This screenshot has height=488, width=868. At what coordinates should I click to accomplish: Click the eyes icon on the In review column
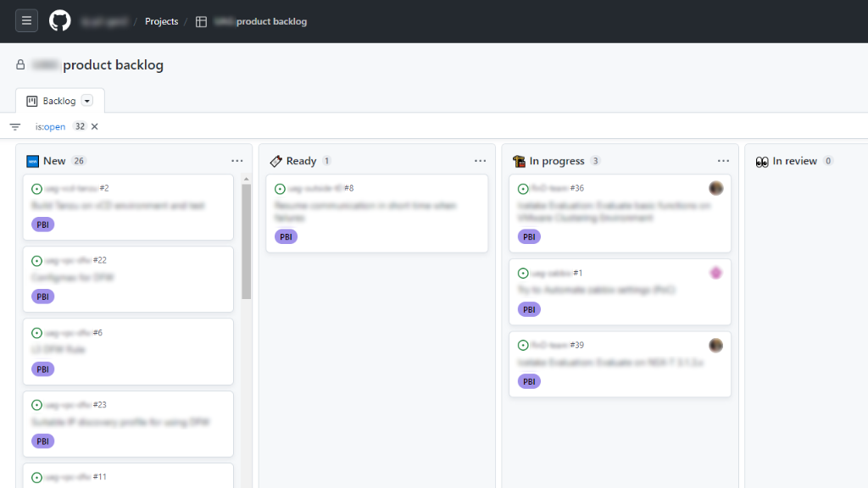coord(762,160)
